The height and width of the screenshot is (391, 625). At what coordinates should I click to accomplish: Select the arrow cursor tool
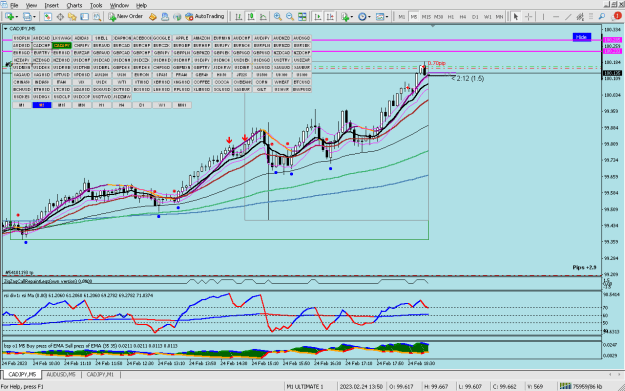(x=516, y=17)
